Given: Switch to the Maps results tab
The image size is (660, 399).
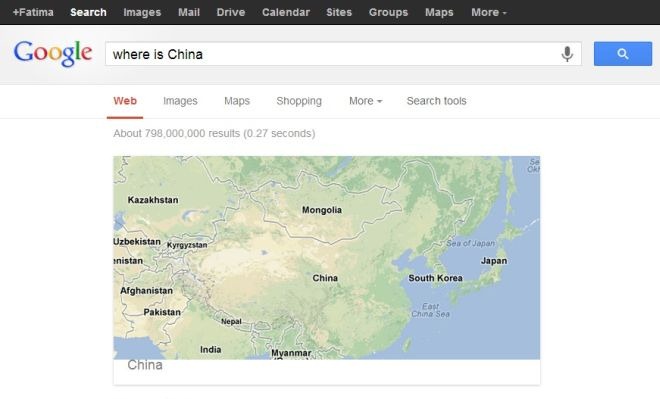Looking at the screenshot, I should pyautogui.click(x=237, y=101).
